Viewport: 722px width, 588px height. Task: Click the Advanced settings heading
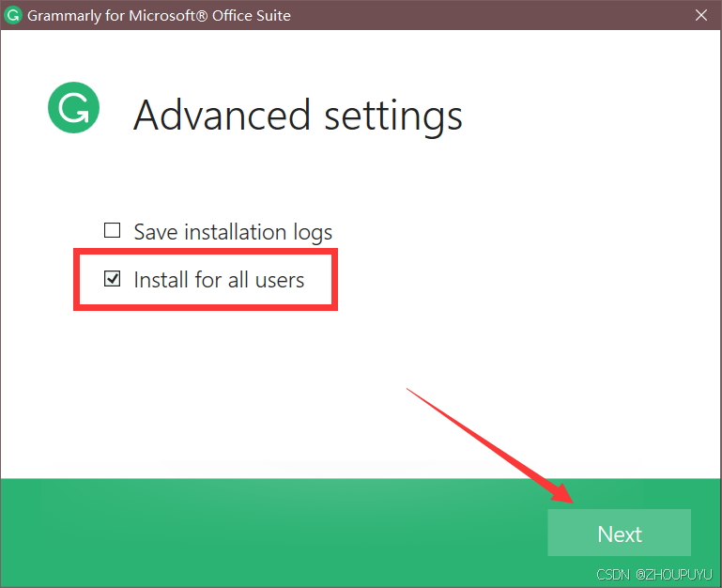(298, 116)
